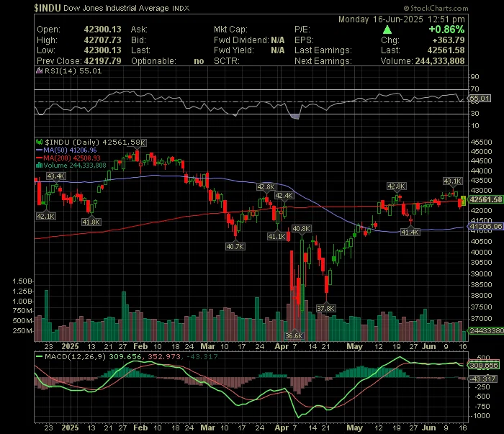The height and width of the screenshot is (434, 504).
Task: Click the MACD histogram value -43.317 in legend
Action: coord(202,356)
